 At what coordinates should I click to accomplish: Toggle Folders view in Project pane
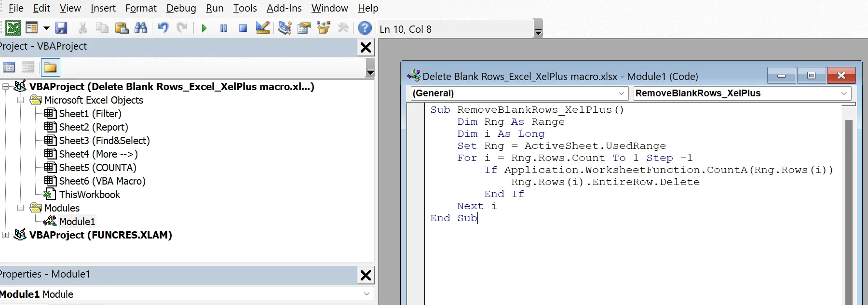click(50, 67)
